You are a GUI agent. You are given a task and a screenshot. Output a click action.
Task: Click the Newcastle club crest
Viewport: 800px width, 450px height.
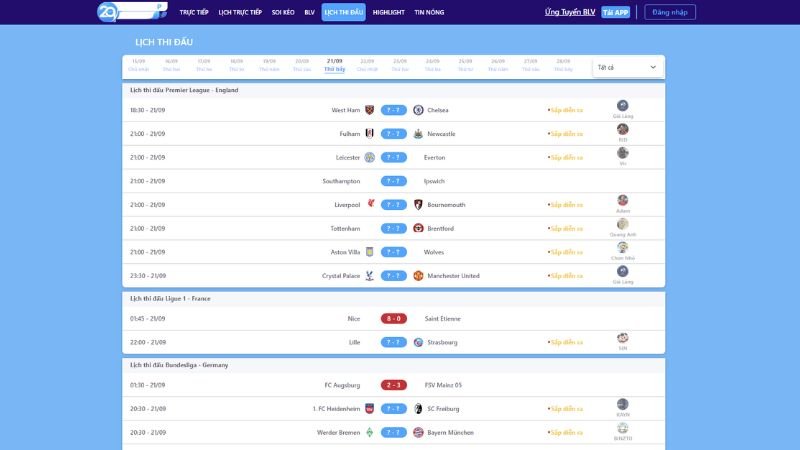418,134
